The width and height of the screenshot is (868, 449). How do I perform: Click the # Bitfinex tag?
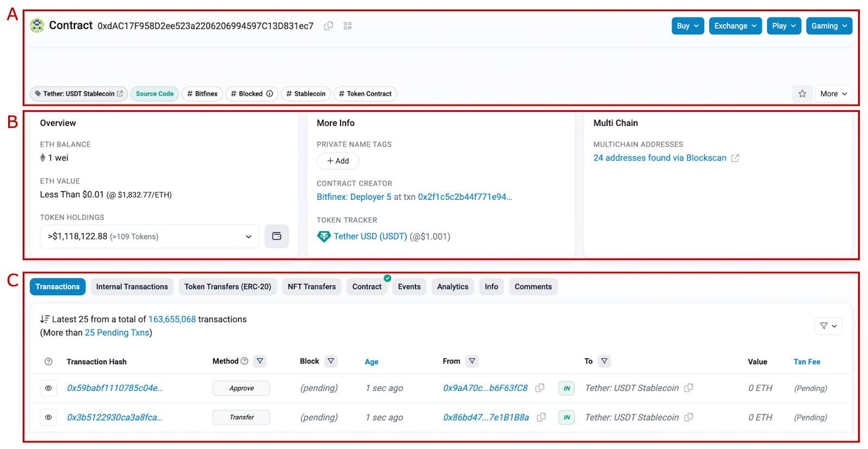click(x=202, y=94)
